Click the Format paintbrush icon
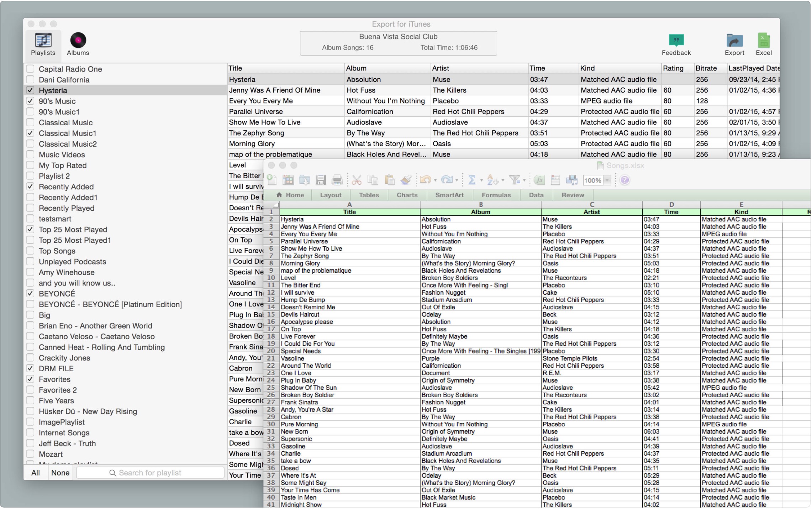This screenshot has width=812, height=509. (406, 180)
